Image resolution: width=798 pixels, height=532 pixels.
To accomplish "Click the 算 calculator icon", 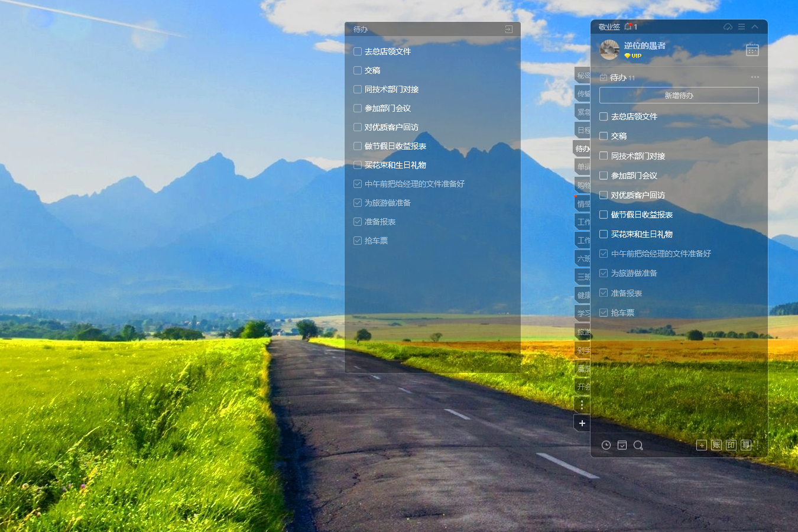I will 746,445.
